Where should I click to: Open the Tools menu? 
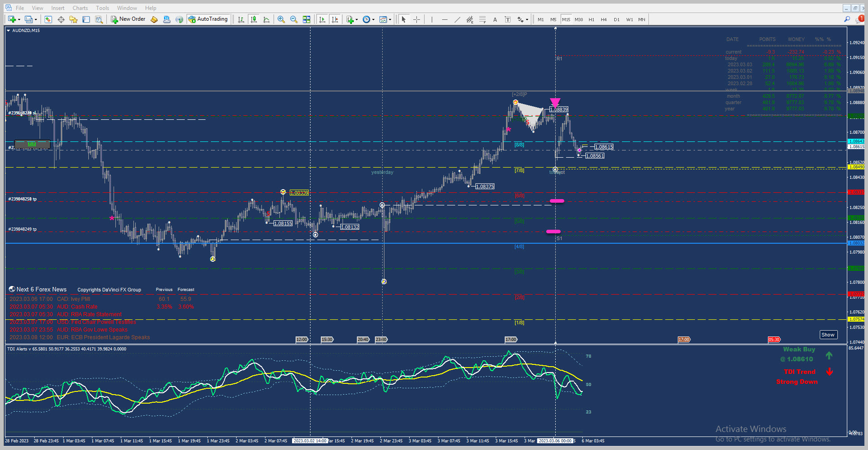[103, 8]
